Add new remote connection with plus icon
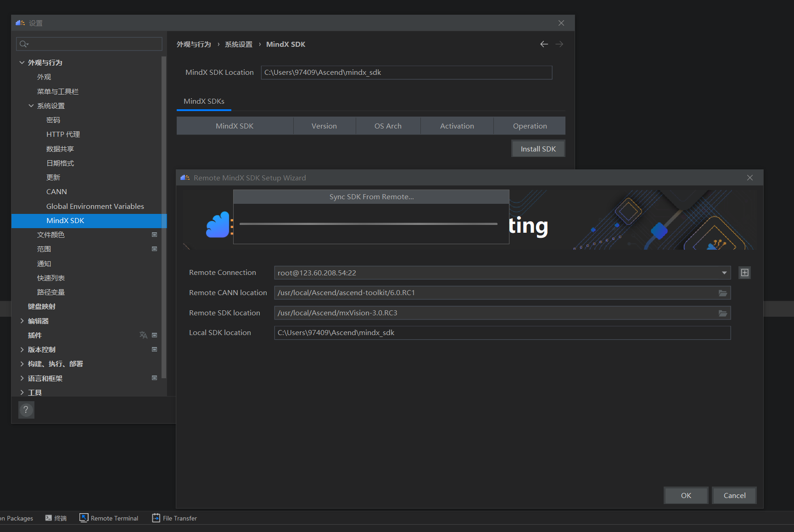The image size is (794, 532). (x=744, y=273)
